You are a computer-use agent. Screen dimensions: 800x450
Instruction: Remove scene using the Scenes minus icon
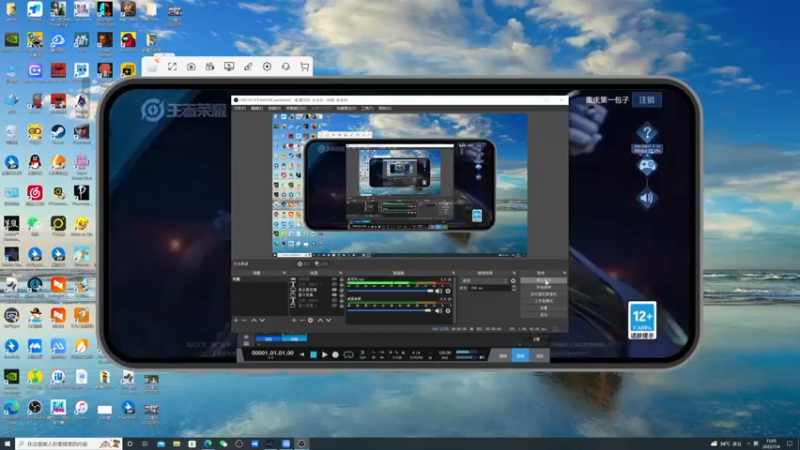pyautogui.click(x=244, y=320)
